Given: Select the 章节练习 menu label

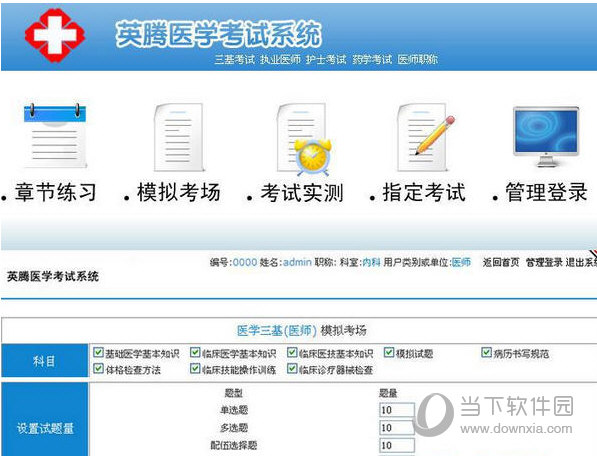Looking at the screenshot, I should pos(56,192).
